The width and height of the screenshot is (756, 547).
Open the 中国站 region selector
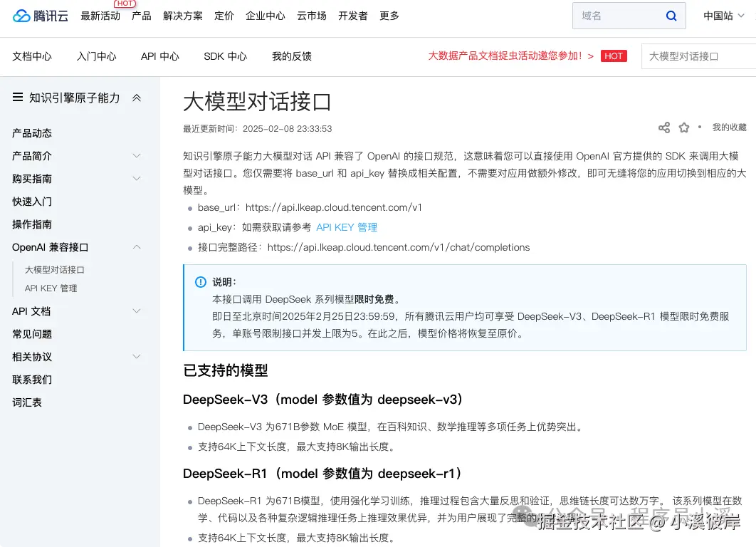(722, 15)
